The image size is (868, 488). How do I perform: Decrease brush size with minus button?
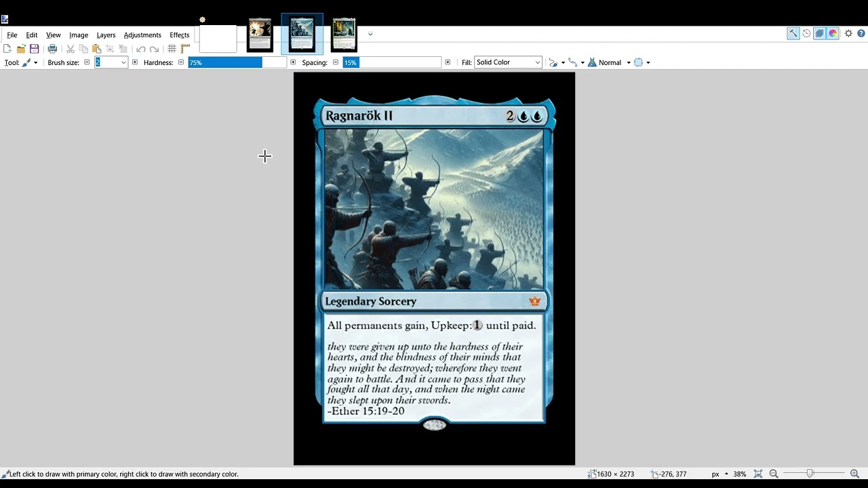coord(87,62)
